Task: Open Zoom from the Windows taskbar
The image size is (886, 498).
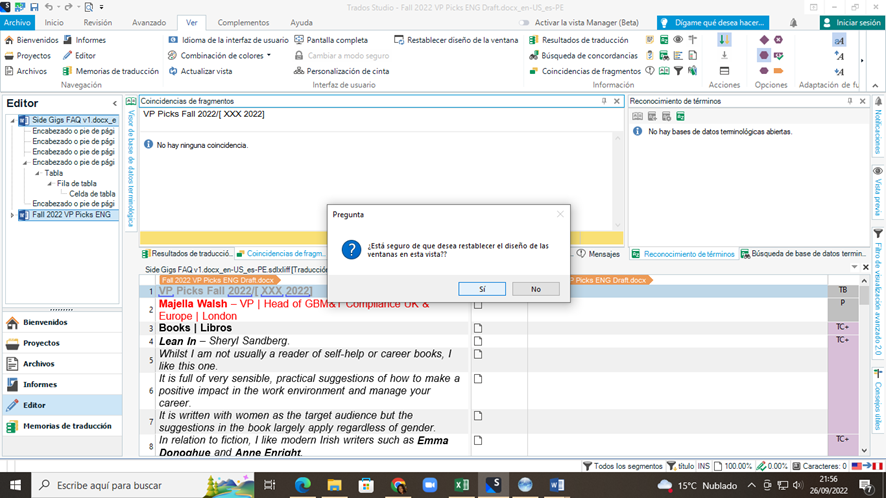Action: [430, 485]
